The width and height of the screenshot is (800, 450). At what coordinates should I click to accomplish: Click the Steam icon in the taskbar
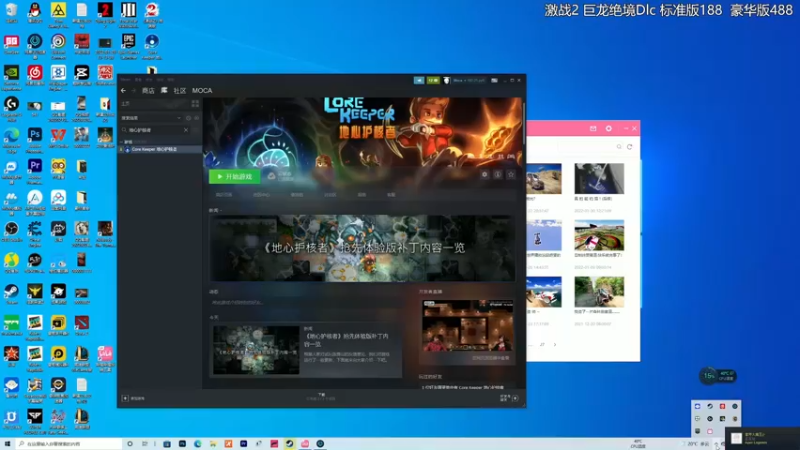[x=289, y=444]
